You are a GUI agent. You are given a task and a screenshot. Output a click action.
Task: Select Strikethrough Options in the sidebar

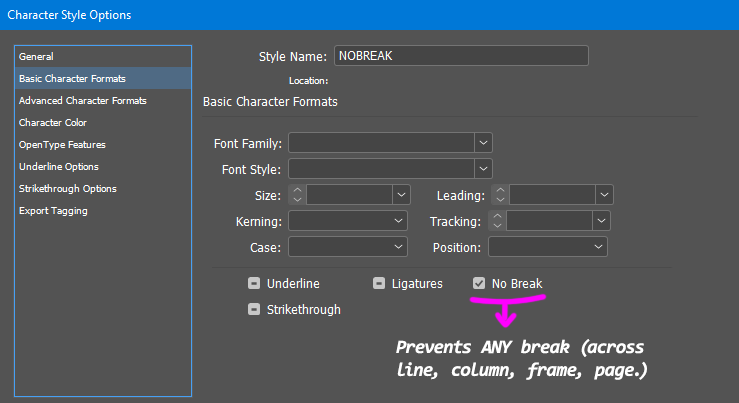point(68,189)
